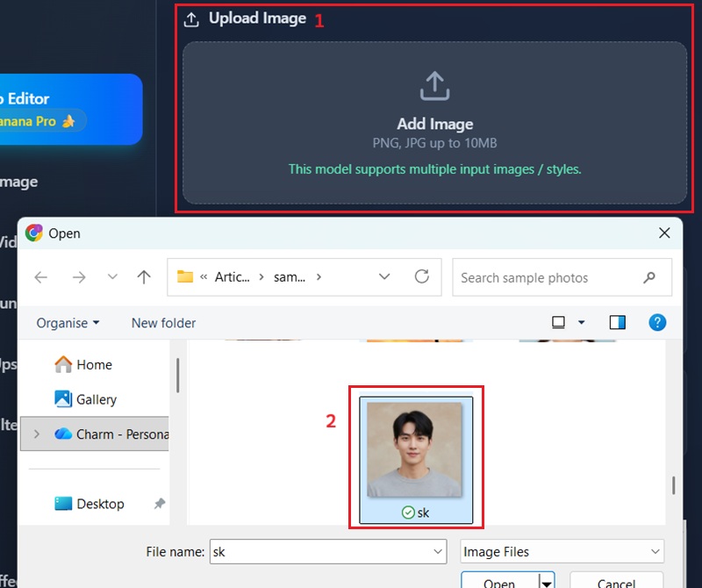
Task: Expand the File name dropdown arrow
Action: coord(438,552)
